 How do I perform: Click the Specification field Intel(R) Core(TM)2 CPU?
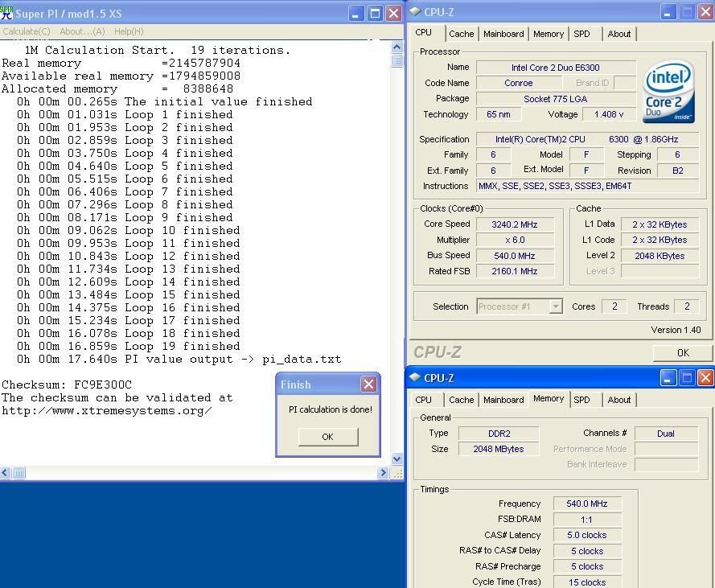point(587,139)
